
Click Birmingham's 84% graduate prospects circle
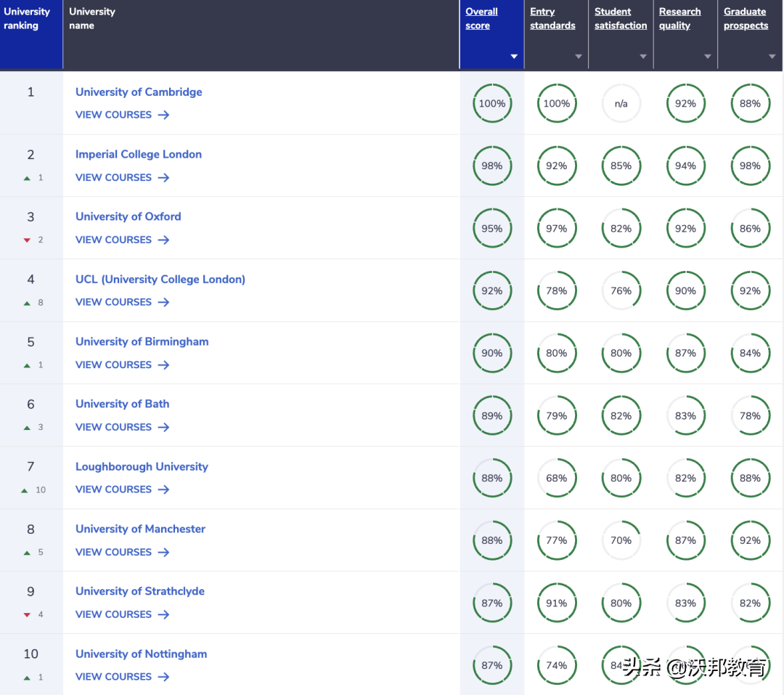point(750,353)
